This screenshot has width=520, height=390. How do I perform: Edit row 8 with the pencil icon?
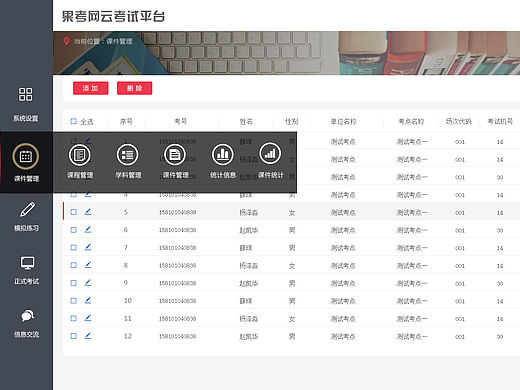pyautogui.click(x=88, y=265)
